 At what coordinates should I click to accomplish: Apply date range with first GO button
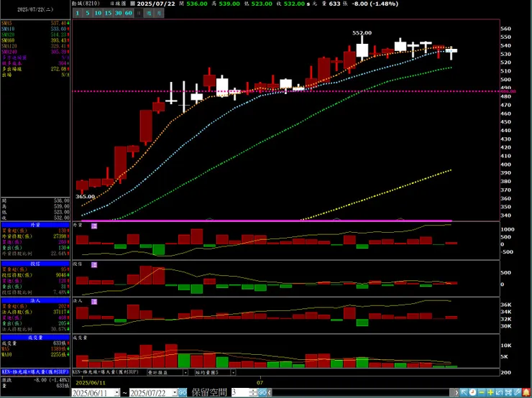[x=183, y=393]
